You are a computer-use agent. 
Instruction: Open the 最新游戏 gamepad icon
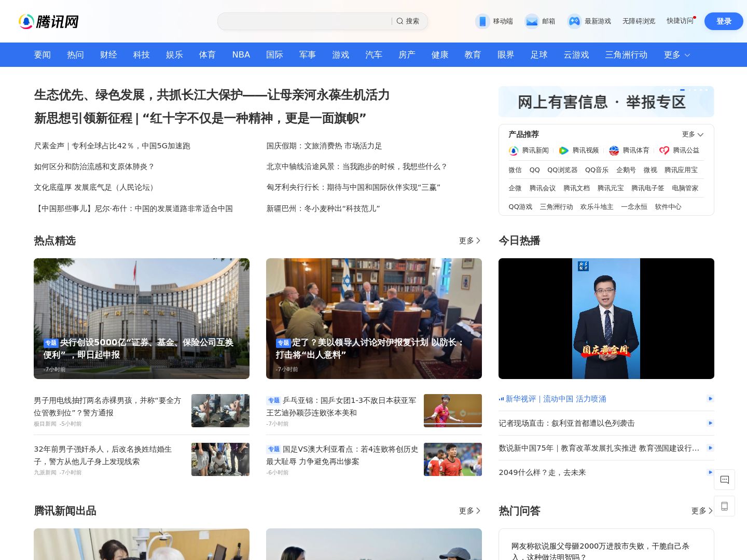(x=574, y=21)
